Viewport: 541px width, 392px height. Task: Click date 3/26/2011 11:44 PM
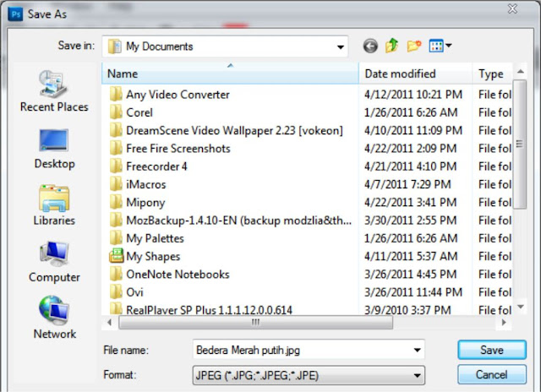[413, 292]
